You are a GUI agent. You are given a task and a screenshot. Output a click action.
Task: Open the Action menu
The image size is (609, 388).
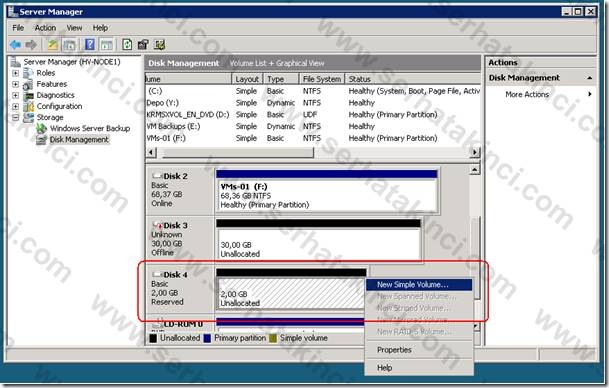click(x=45, y=28)
